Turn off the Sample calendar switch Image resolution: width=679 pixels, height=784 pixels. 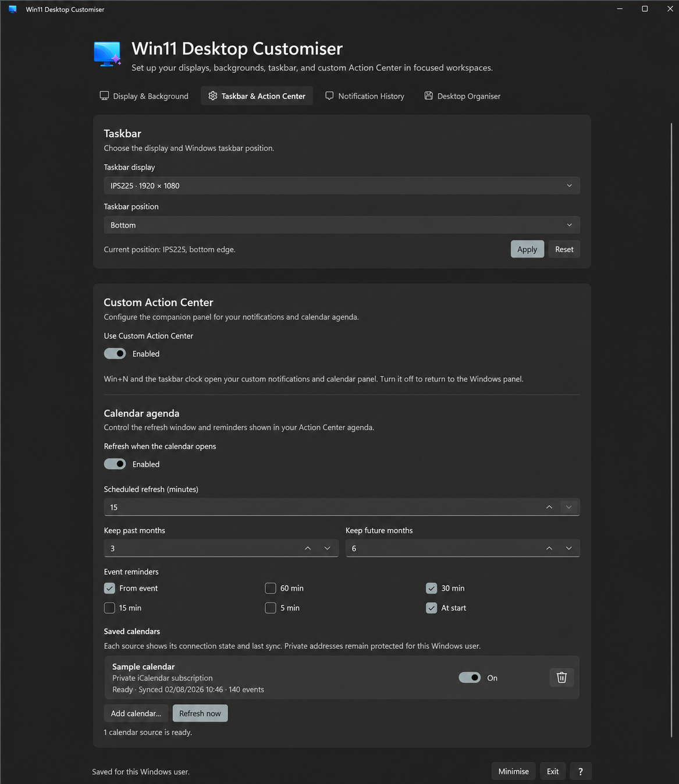470,677
